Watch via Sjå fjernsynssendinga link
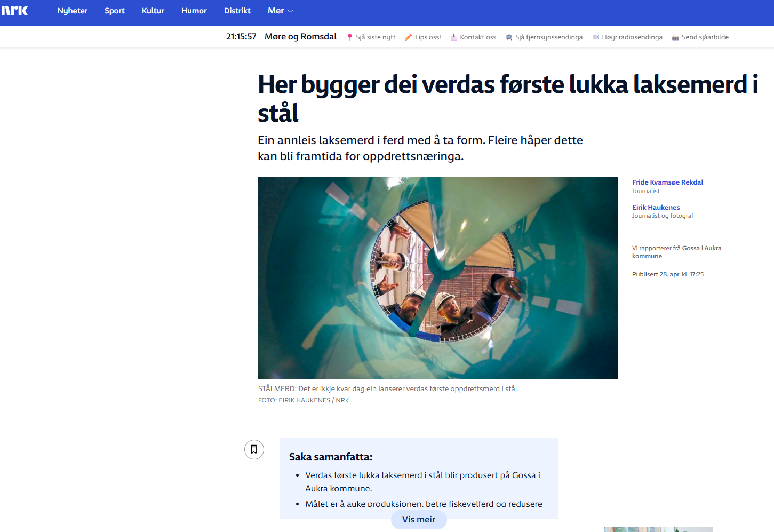Screen dimensions: 774x532 click(549, 37)
